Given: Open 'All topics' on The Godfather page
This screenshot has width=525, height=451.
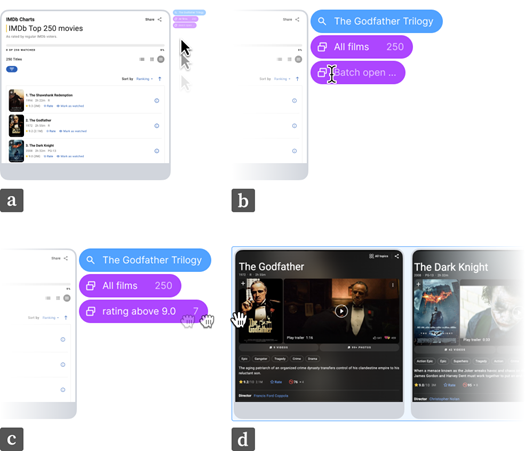Looking at the screenshot, I should point(379,256).
